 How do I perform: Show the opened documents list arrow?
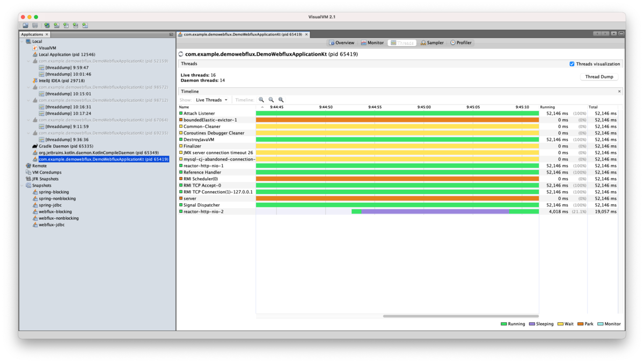(x=613, y=34)
